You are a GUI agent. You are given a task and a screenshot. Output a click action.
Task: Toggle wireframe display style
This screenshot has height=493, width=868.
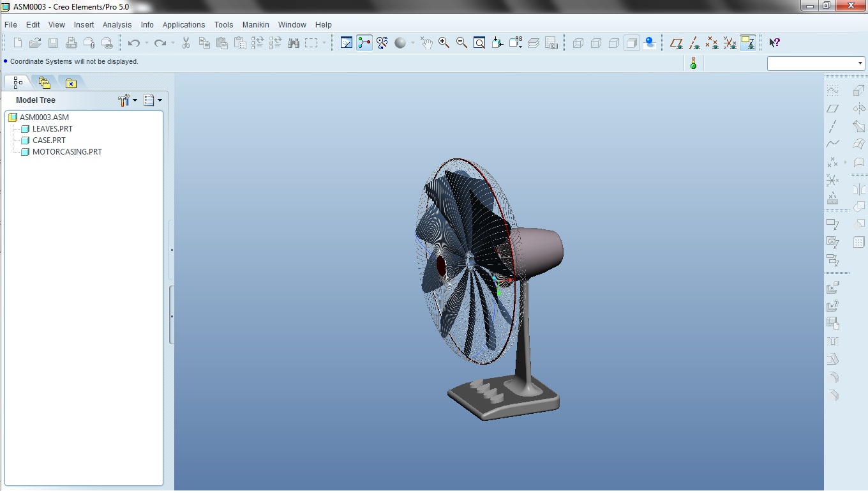(578, 43)
